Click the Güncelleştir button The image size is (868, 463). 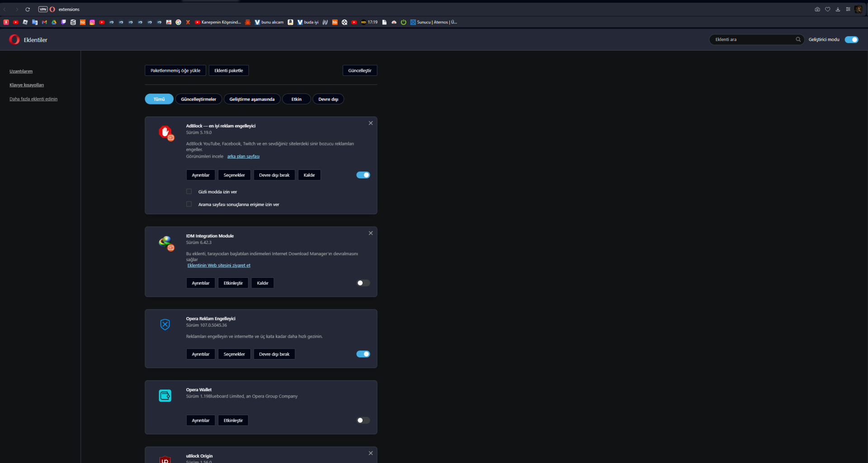point(360,70)
